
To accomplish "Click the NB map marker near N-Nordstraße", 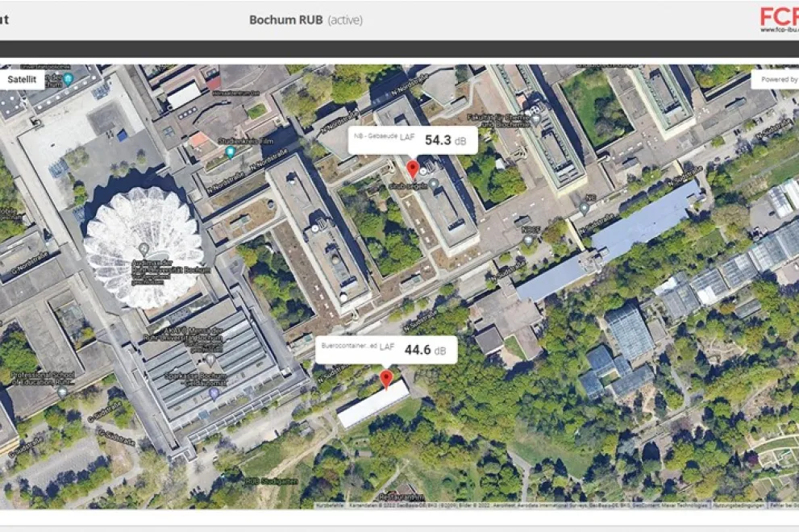I will [x=585, y=208].
